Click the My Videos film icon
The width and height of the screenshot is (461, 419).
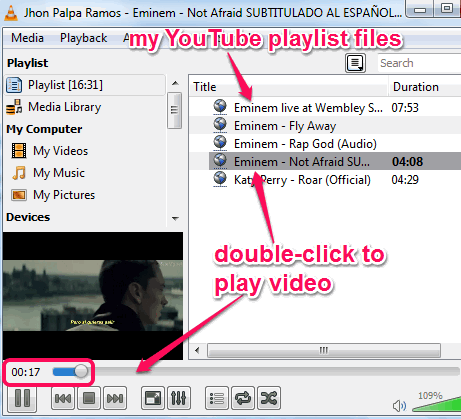pyautogui.click(x=19, y=151)
